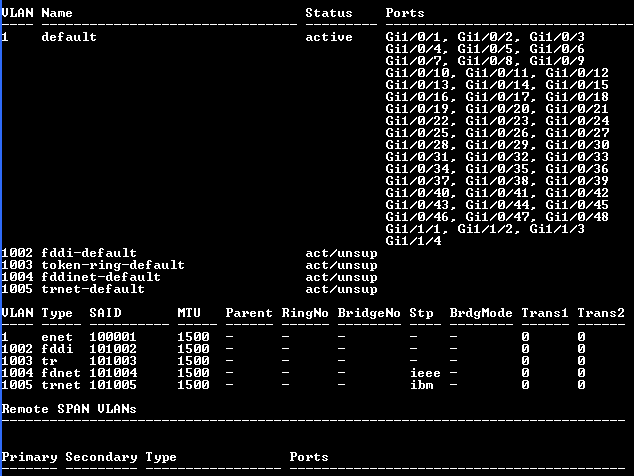The height and width of the screenshot is (476, 634).
Task: Click the 'Trans1' column header
Action: click(545, 313)
